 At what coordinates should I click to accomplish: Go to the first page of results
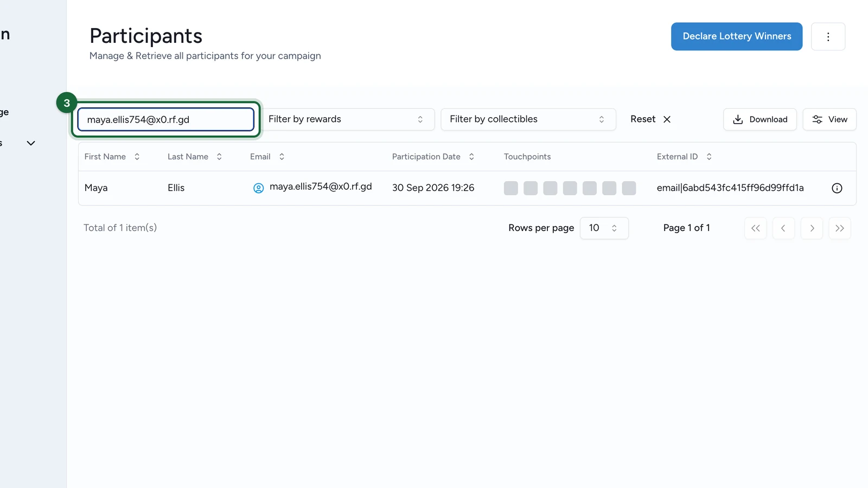tap(756, 228)
